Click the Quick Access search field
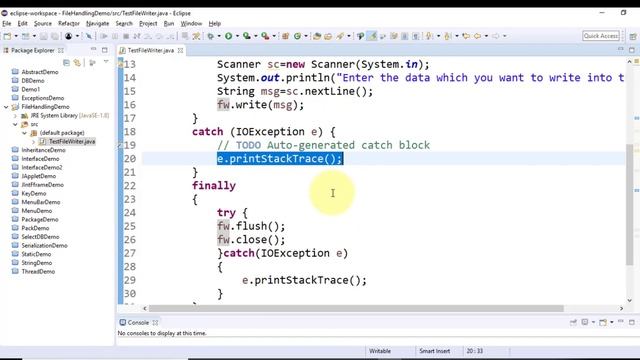The image size is (640, 360). (601, 36)
